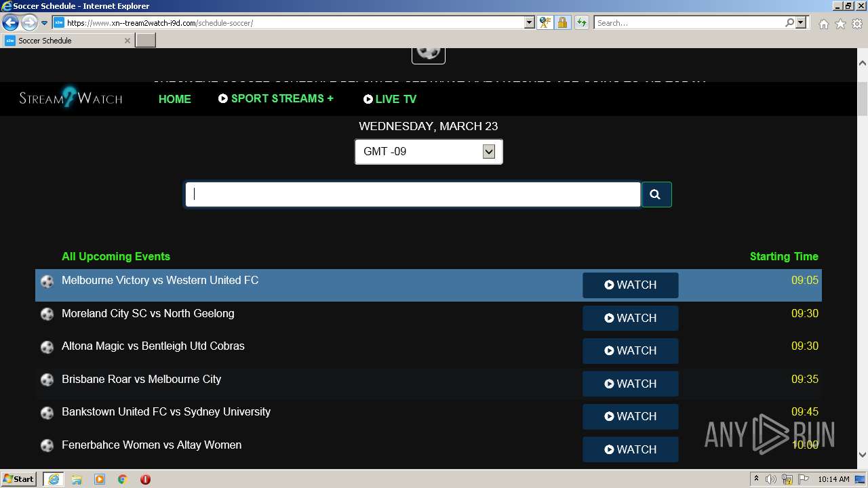Show hidden system tray icons
This screenshot has height=488, width=868.
pyautogui.click(x=756, y=479)
